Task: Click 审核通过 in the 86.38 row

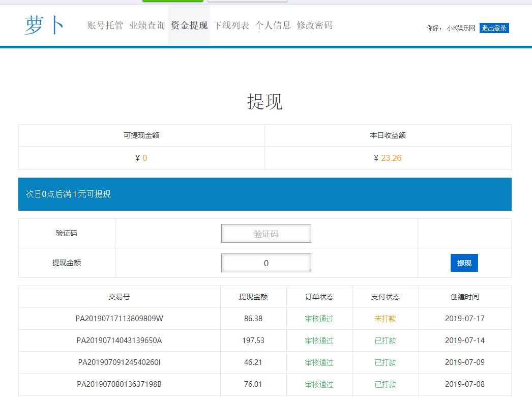Action: tap(319, 319)
